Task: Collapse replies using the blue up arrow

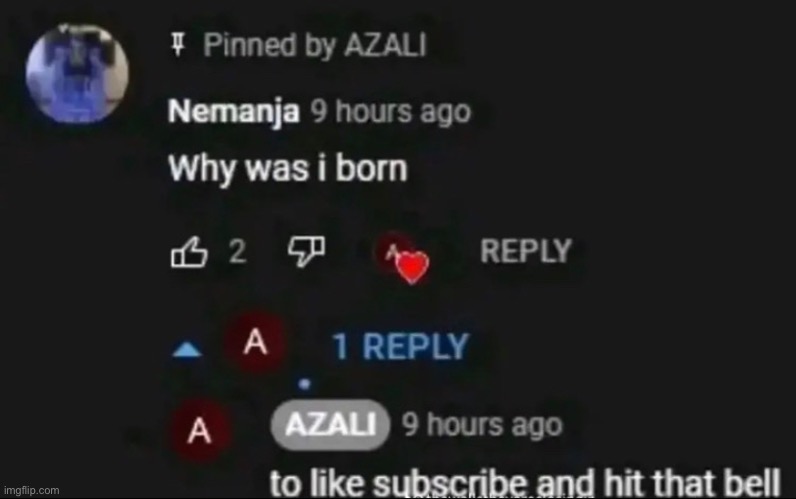Action: (187, 350)
